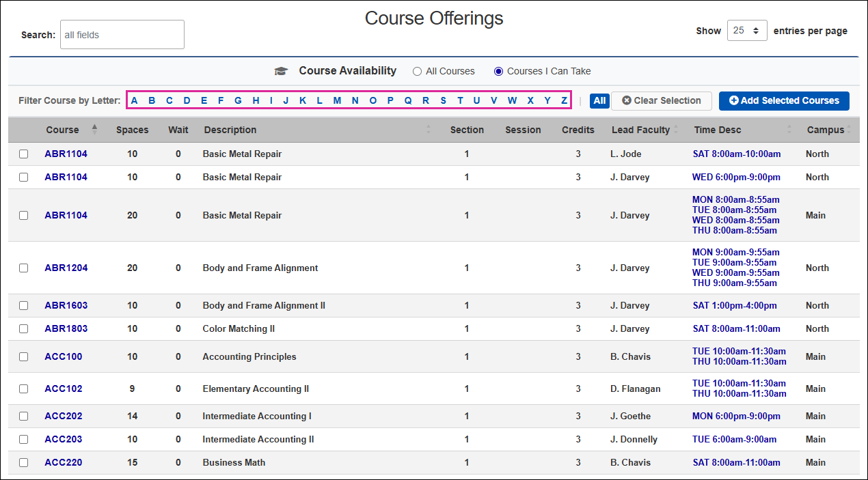This screenshot has width=868, height=480.
Task: Sort by the Lead Faculty column arrows
Action: [x=676, y=130]
